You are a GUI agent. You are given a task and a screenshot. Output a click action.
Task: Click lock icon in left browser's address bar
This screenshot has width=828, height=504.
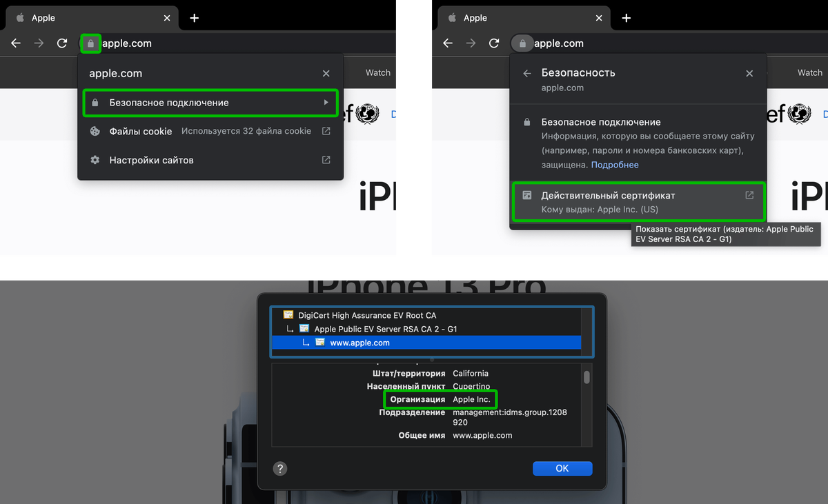[90, 43]
